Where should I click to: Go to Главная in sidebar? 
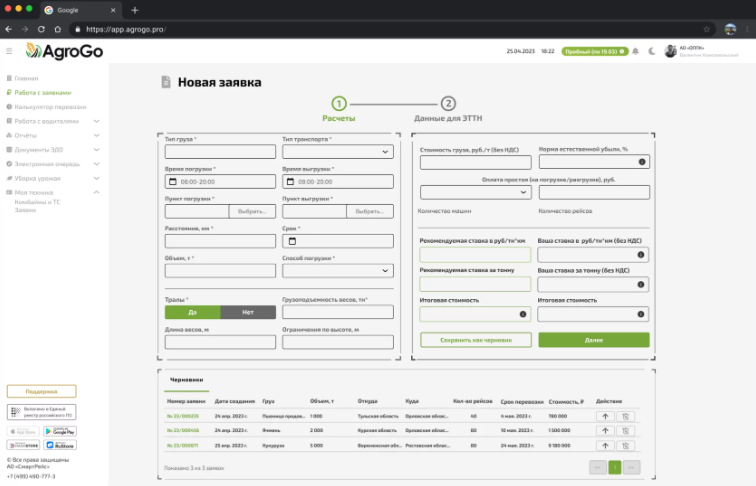click(x=26, y=78)
